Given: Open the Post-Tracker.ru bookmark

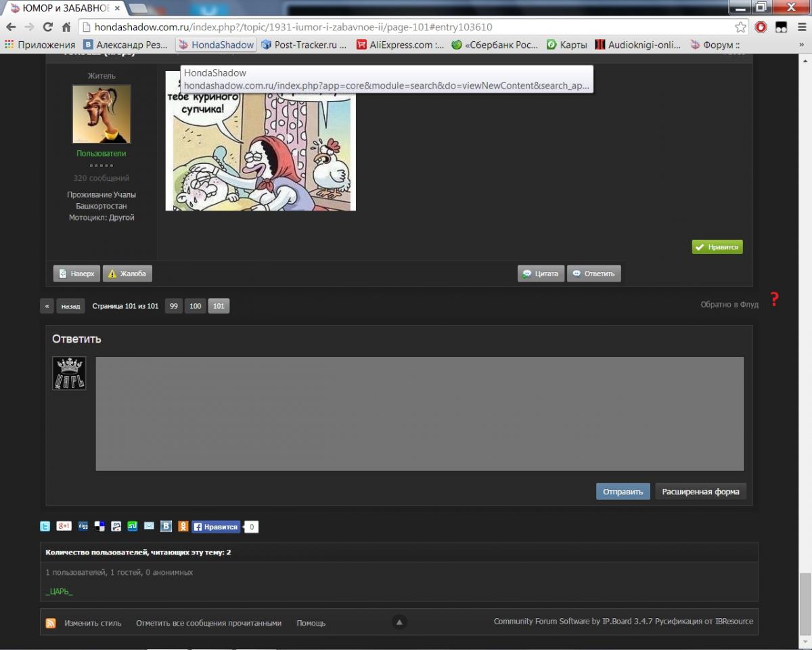Looking at the screenshot, I should coord(304,45).
